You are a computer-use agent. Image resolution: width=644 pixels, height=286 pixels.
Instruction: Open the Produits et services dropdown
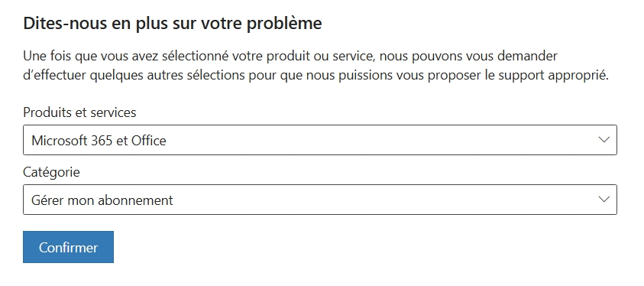point(320,140)
